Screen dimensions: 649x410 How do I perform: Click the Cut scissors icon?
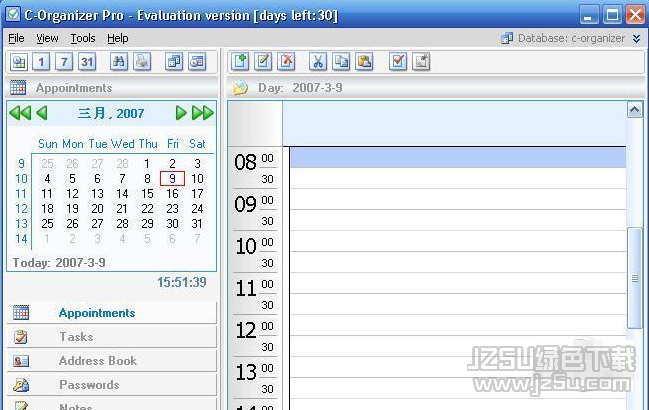click(x=318, y=62)
